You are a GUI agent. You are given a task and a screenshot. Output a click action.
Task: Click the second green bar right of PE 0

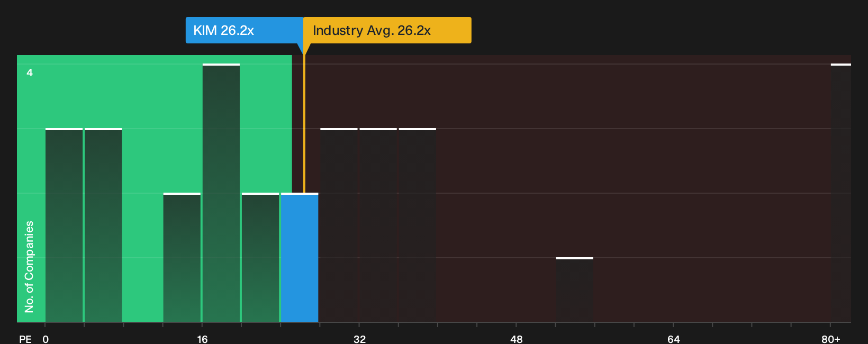pyautogui.click(x=103, y=225)
